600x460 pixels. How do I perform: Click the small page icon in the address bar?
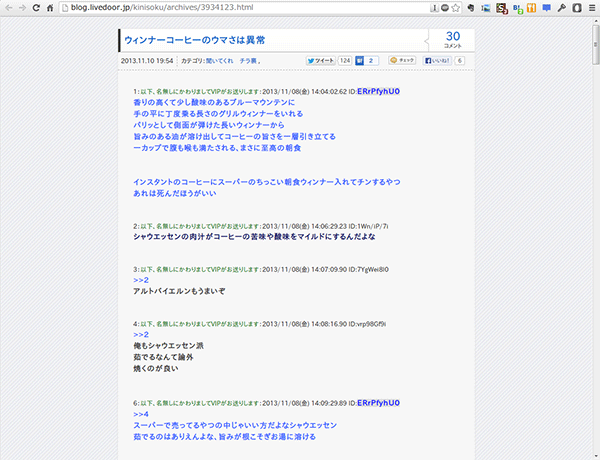coord(65,8)
